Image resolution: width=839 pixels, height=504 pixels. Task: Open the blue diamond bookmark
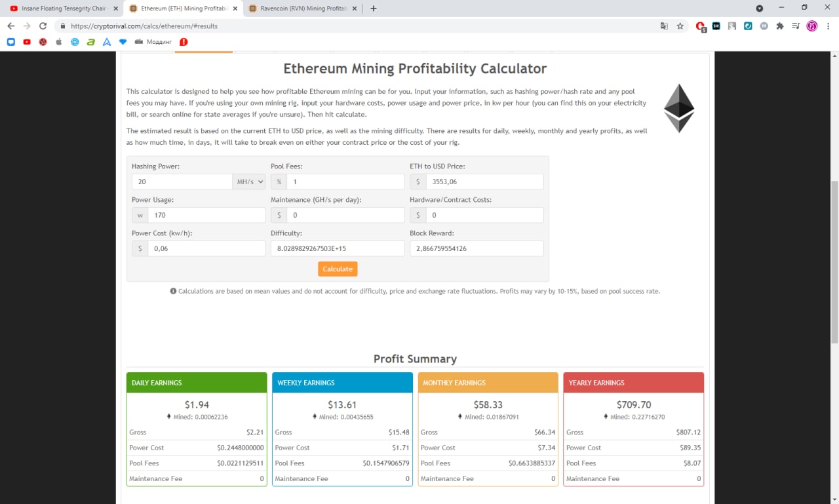coord(123,42)
